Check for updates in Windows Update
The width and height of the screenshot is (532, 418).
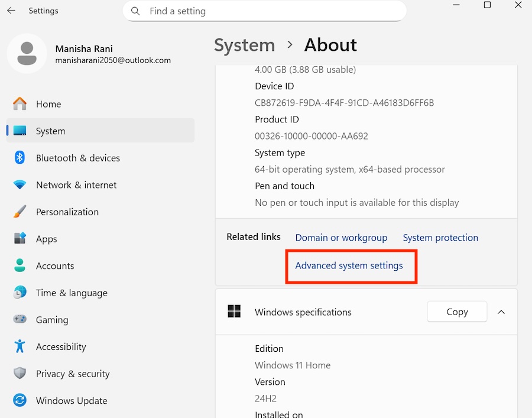71,400
